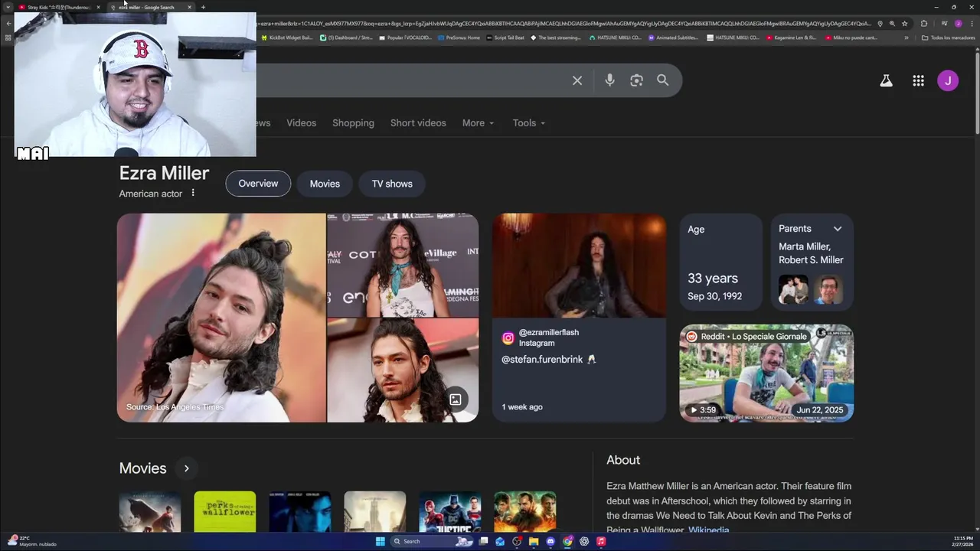This screenshot has width=980, height=551.
Task: Open more options next to American actor
Action: point(193,193)
